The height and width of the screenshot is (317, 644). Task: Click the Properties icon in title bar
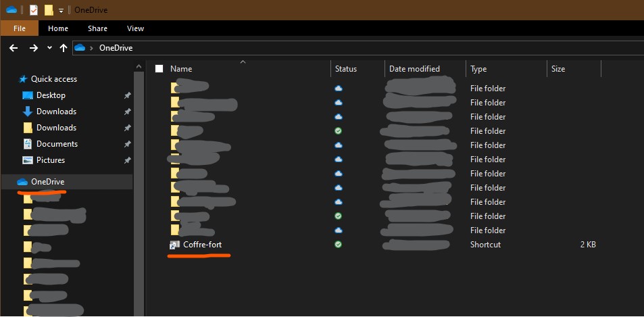(x=34, y=10)
